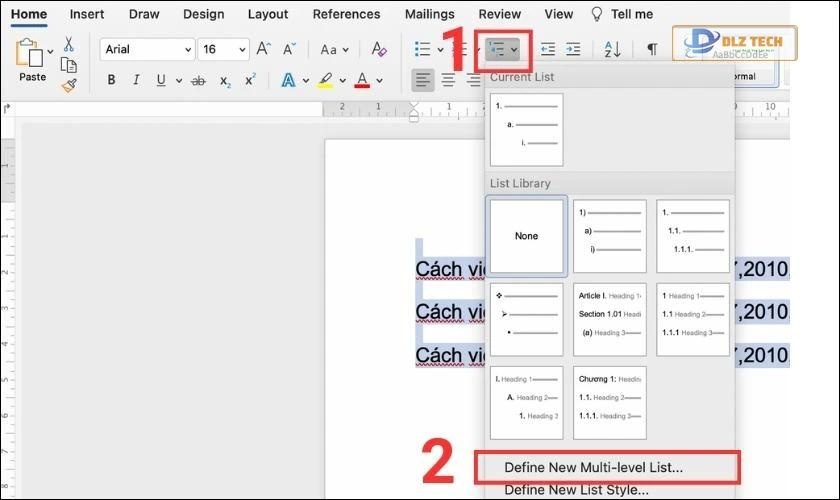Click the Format Painter brush icon
This screenshot has width=840, height=500.
(x=68, y=84)
